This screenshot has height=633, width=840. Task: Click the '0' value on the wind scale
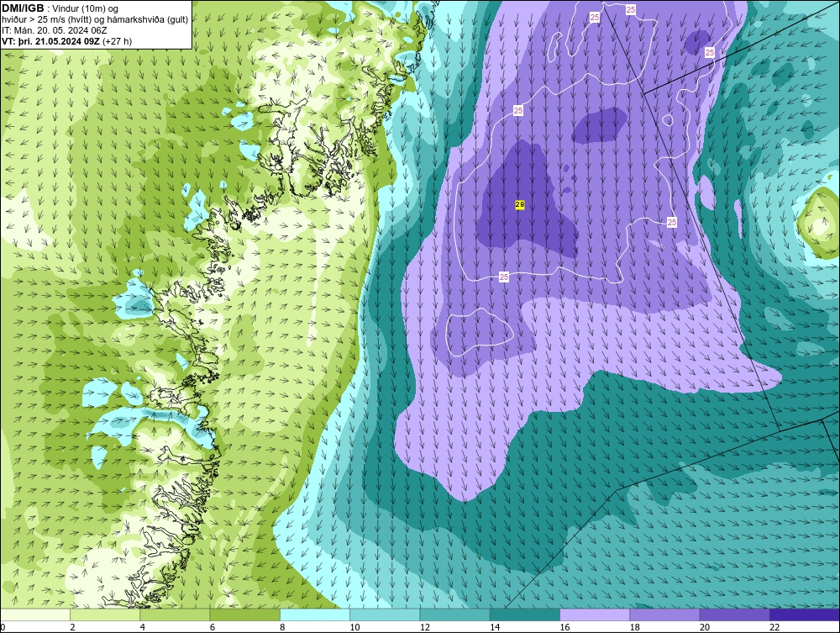pos(3,627)
